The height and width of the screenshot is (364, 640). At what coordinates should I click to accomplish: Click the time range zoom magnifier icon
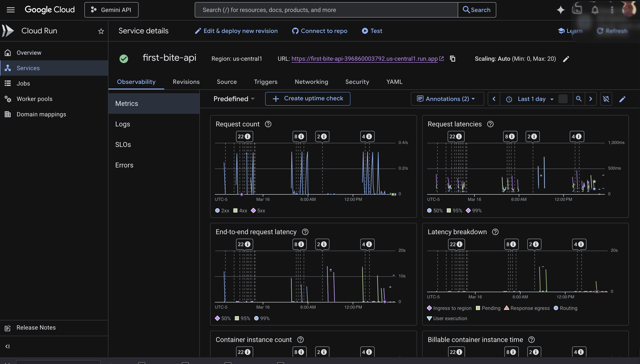coord(579,99)
